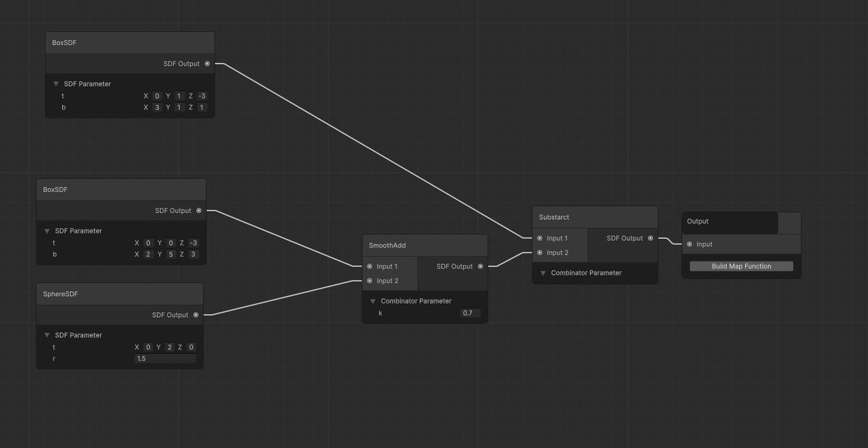Viewport: 868px width, 448px height.
Task: Click the t label in top BoxSDF
Action: (x=63, y=96)
